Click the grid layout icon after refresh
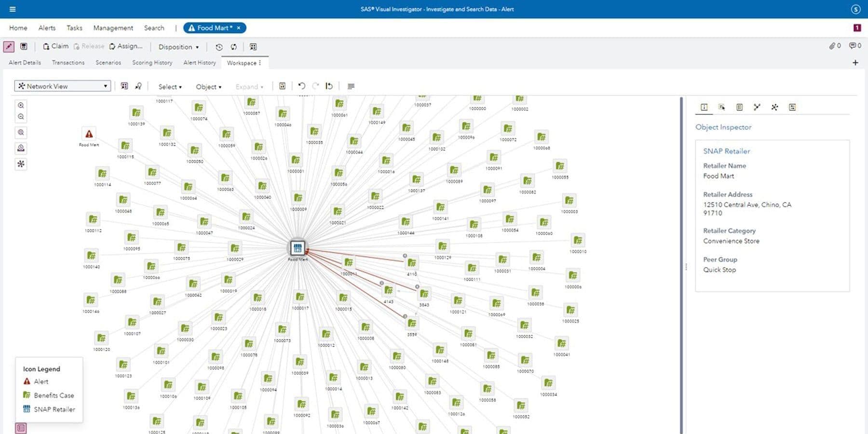 pyautogui.click(x=253, y=47)
